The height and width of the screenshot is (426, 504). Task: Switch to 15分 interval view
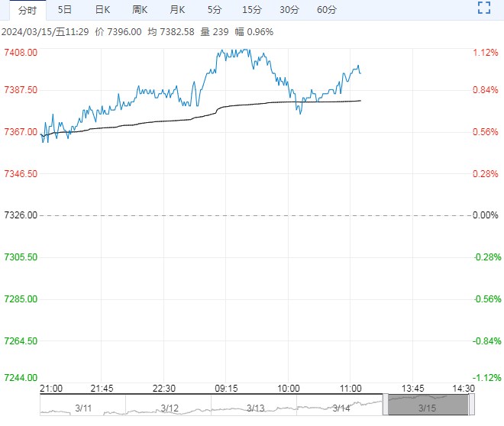tap(251, 10)
